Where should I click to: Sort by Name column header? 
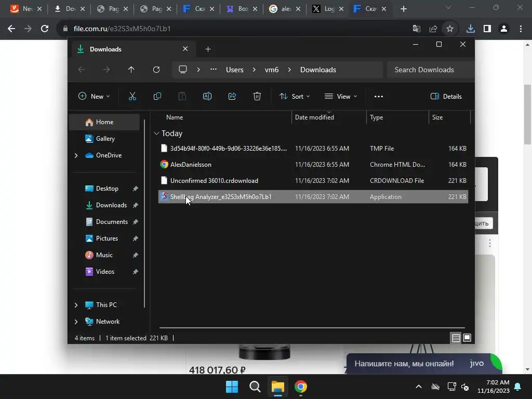pos(224,117)
